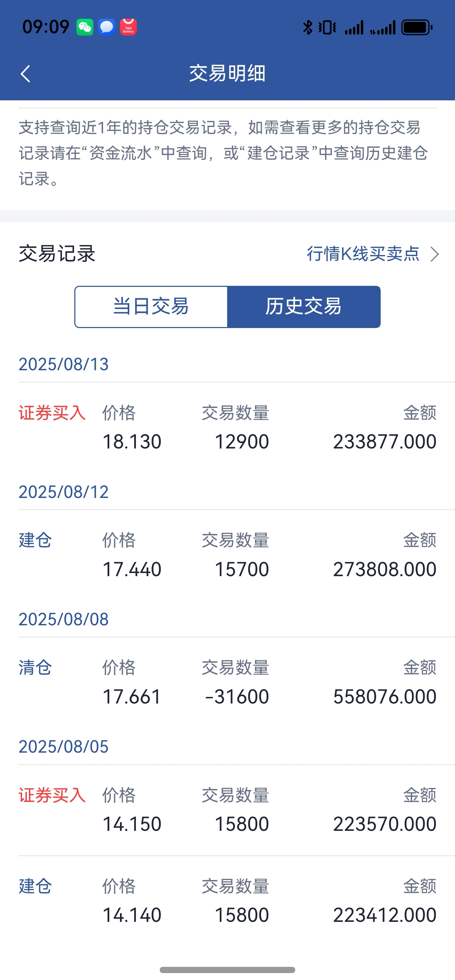Open 2025/08/13 date group header
Viewport: 455px width, 980px height.
pos(64,364)
